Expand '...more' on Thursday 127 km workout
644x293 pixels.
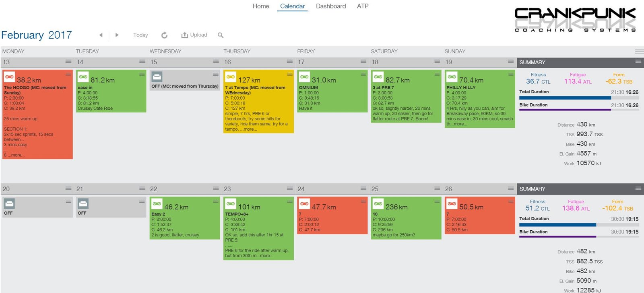248,129
